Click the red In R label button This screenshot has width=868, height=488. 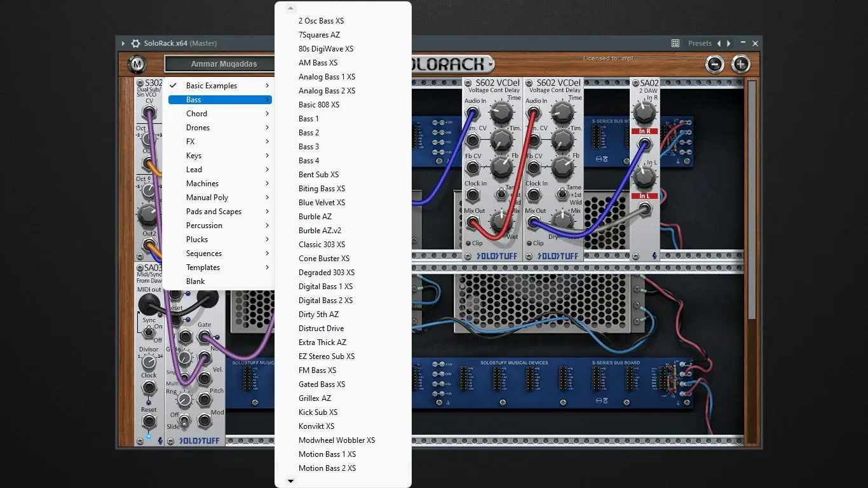[x=644, y=132]
